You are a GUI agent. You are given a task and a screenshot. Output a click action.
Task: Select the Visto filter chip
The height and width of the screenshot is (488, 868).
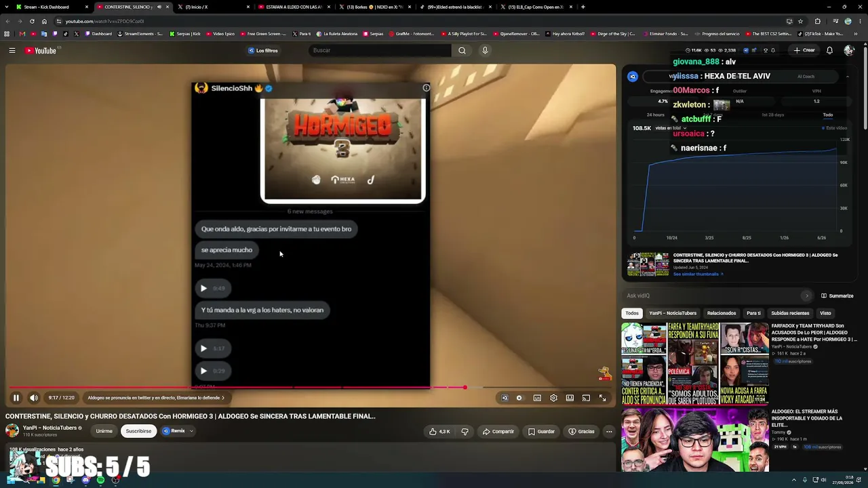pos(825,313)
